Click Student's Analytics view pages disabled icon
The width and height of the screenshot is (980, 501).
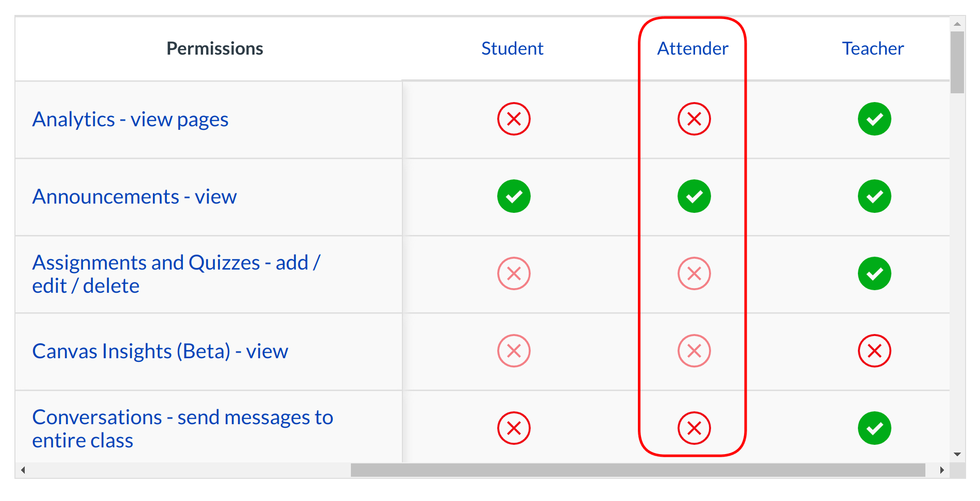tap(514, 119)
